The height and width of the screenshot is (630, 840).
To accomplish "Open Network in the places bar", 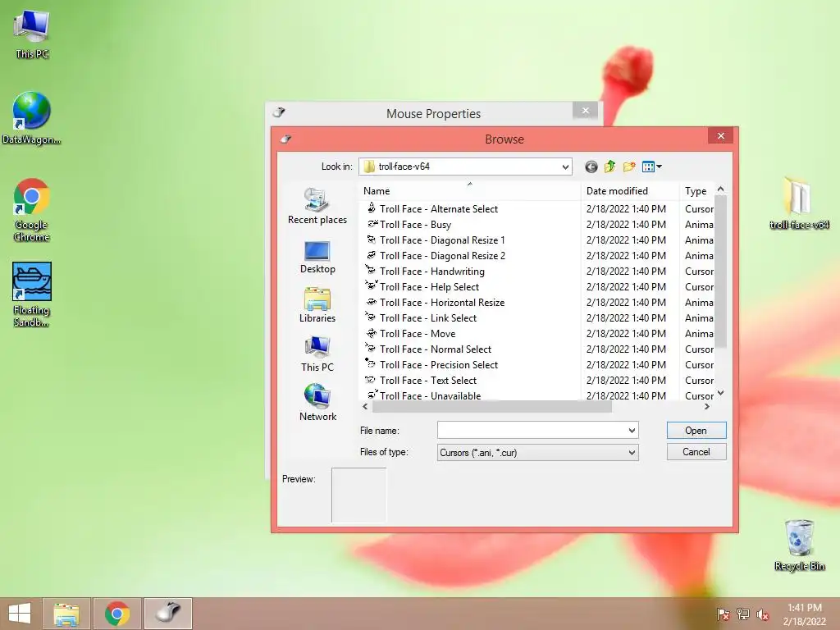I will coord(317,403).
